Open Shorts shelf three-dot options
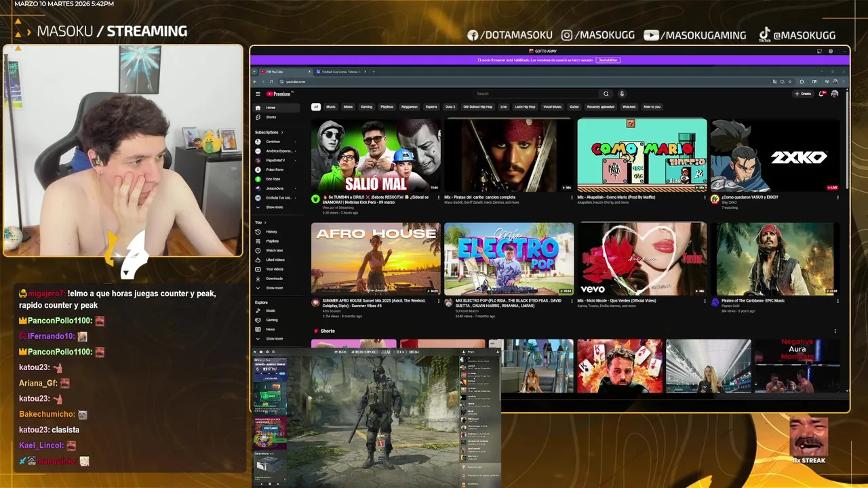This screenshot has width=868, height=488. [x=835, y=331]
